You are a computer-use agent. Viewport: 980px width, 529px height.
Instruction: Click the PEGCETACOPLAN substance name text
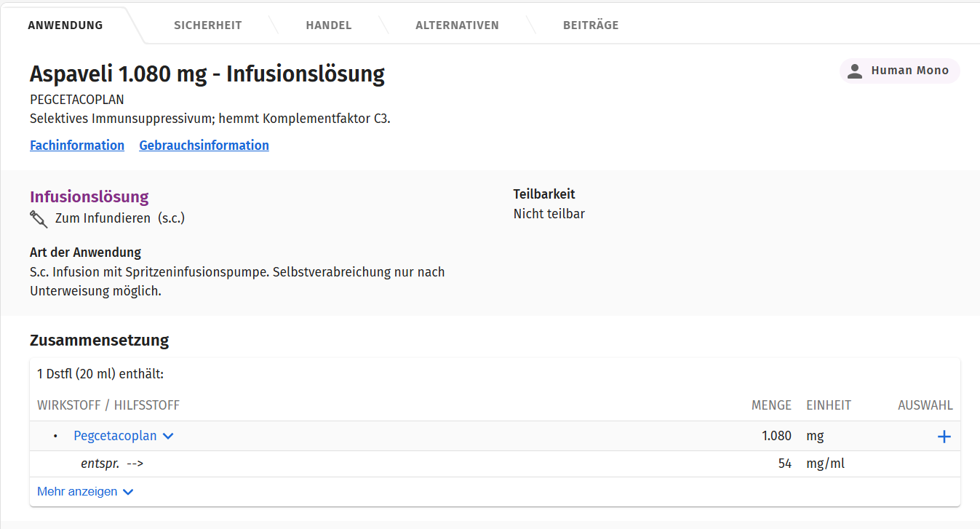tap(77, 100)
